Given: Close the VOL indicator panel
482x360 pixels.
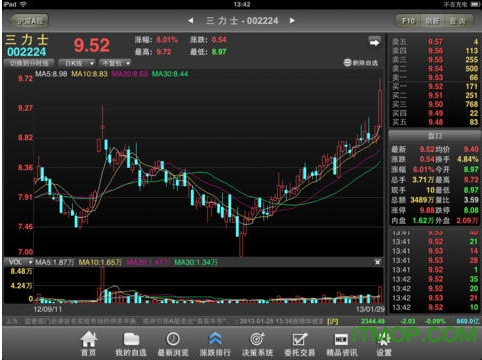Looking at the screenshot, I should 377,262.
